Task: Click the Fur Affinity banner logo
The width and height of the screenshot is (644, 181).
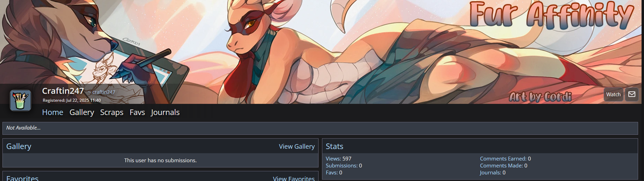Action: tap(552, 15)
